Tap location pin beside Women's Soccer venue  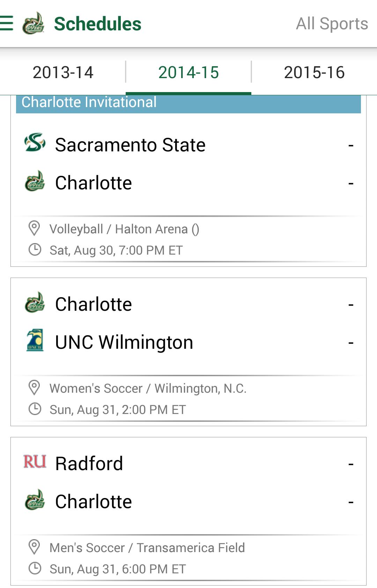(34, 388)
